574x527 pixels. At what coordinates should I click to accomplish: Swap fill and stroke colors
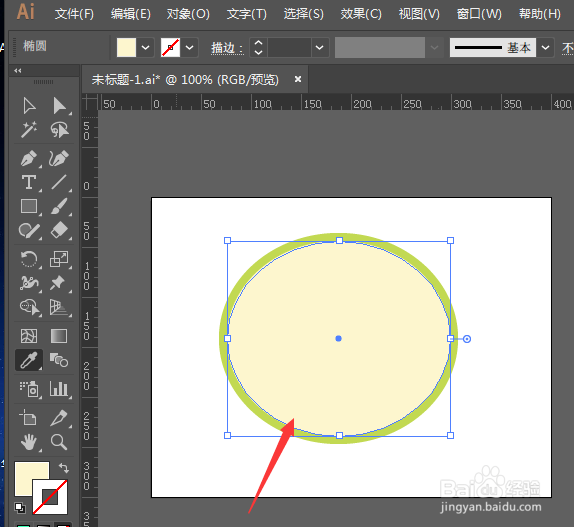tap(64, 467)
